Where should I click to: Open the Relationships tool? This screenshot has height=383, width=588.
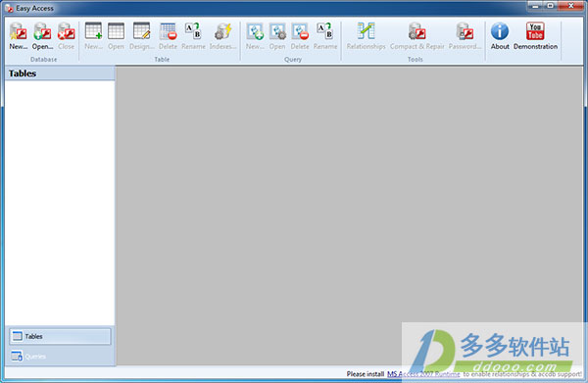click(x=366, y=36)
